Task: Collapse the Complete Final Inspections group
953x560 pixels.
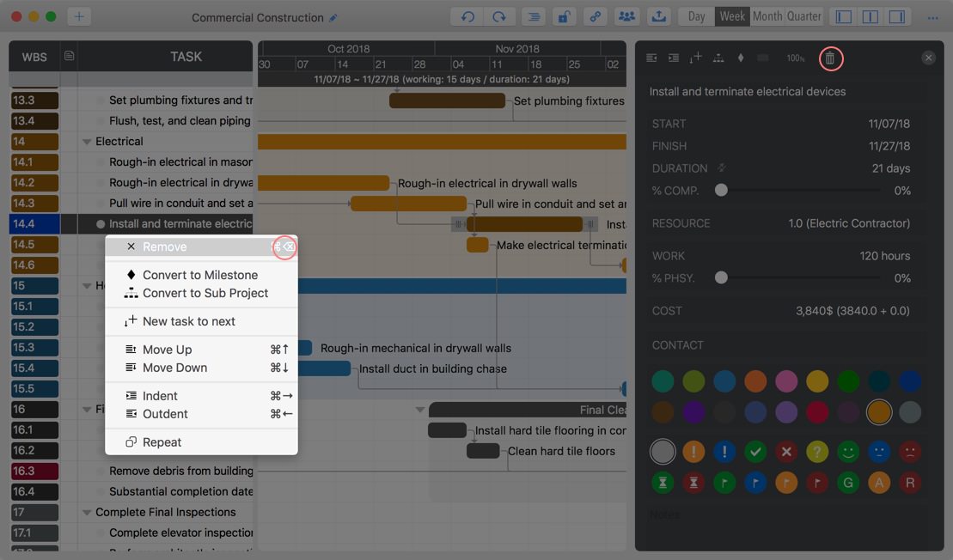Action: [x=87, y=513]
